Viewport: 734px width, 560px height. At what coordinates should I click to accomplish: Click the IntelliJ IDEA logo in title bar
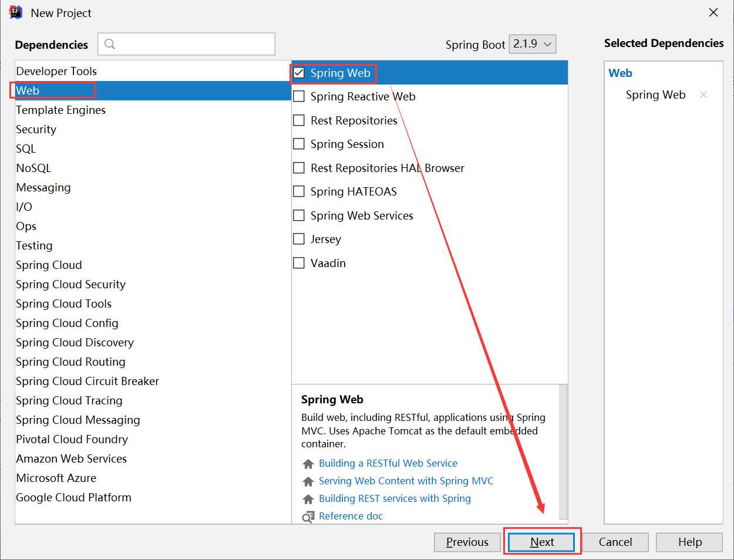tap(16, 12)
